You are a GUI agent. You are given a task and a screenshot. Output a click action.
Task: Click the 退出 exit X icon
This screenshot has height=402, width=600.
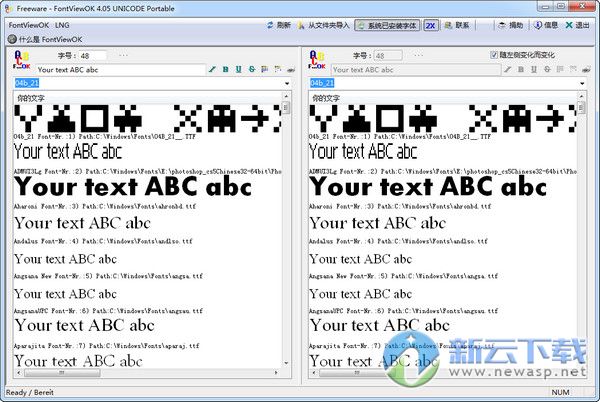coord(569,25)
